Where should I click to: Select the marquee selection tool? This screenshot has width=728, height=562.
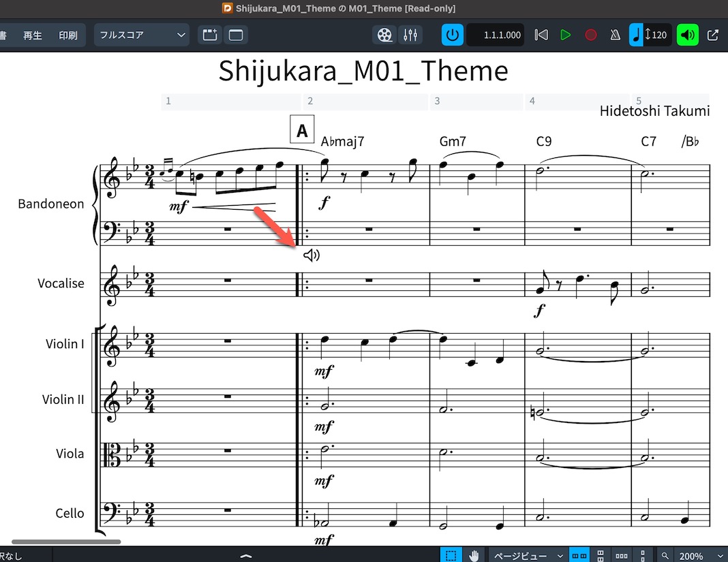click(451, 555)
